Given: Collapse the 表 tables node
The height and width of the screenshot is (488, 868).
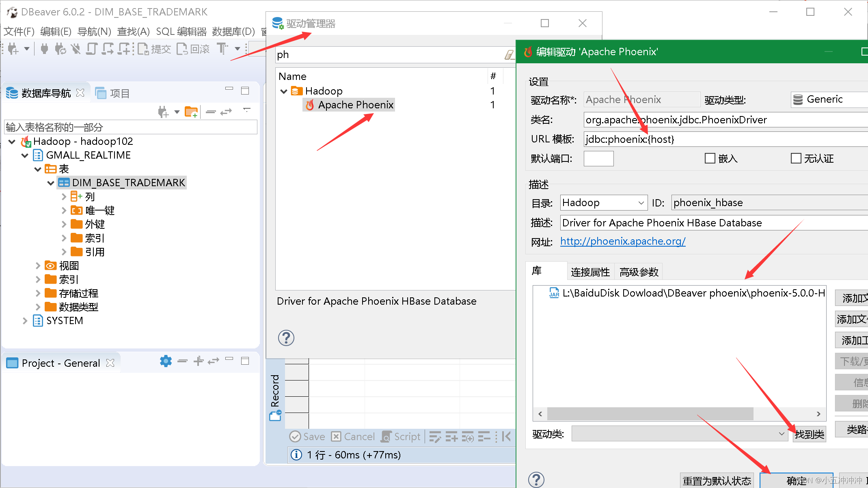Looking at the screenshot, I should (x=38, y=169).
